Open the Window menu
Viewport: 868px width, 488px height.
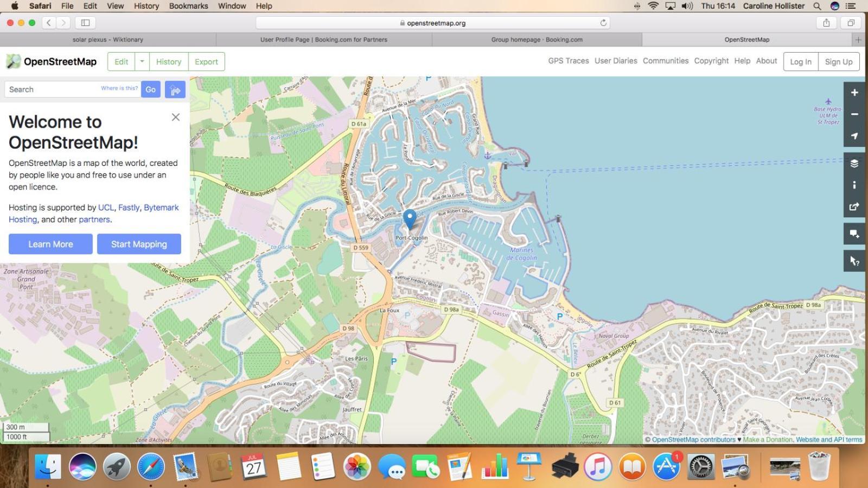pos(232,6)
